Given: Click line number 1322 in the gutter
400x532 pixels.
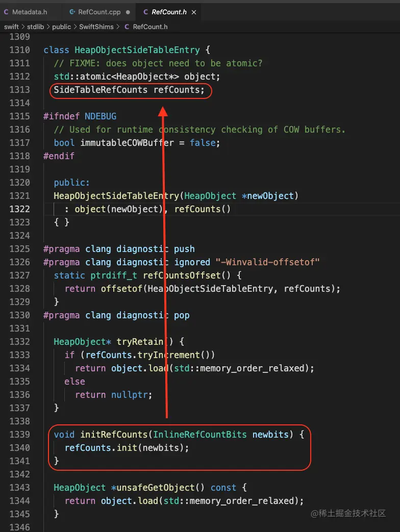Looking at the screenshot, I should 20,209.
